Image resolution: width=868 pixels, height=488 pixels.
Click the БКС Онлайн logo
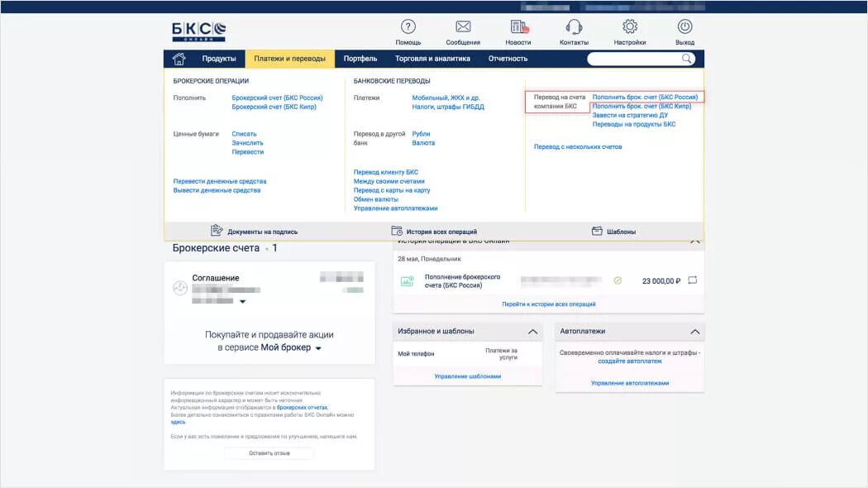[198, 31]
